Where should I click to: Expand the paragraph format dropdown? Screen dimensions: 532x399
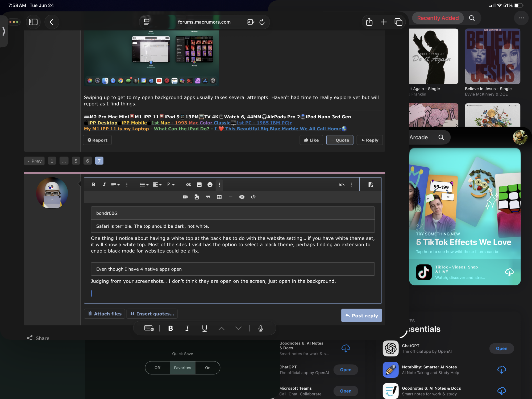coord(171,185)
